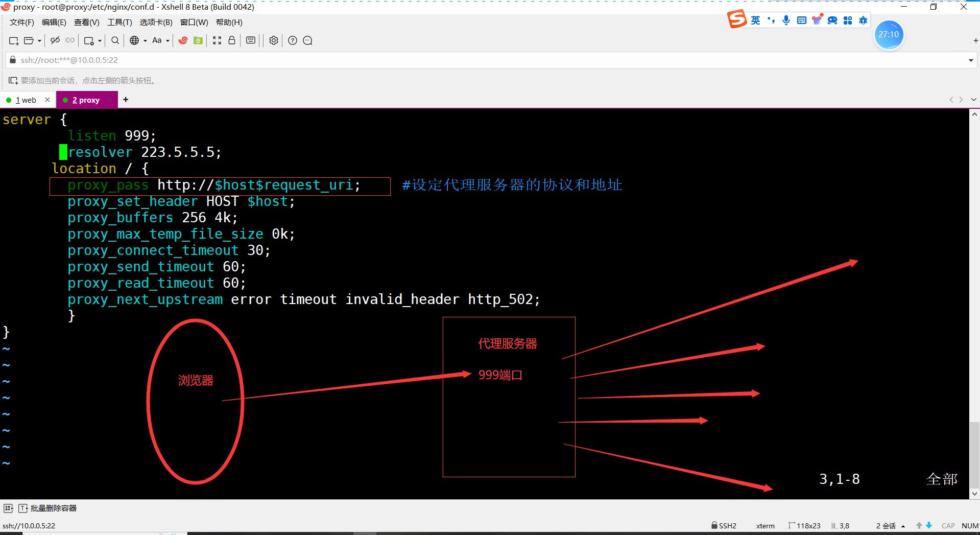The width and height of the screenshot is (980, 535).
Task: Click the Font Aa icon
Action: [157, 40]
